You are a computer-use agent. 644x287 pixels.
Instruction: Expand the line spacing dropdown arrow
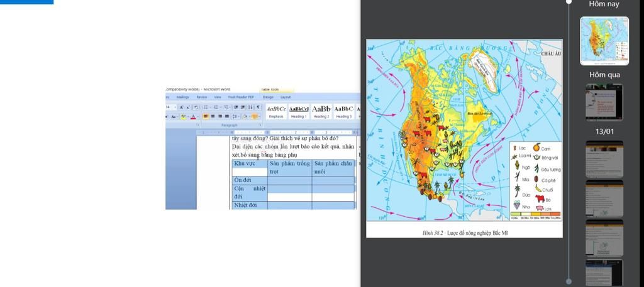tap(238, 116)
